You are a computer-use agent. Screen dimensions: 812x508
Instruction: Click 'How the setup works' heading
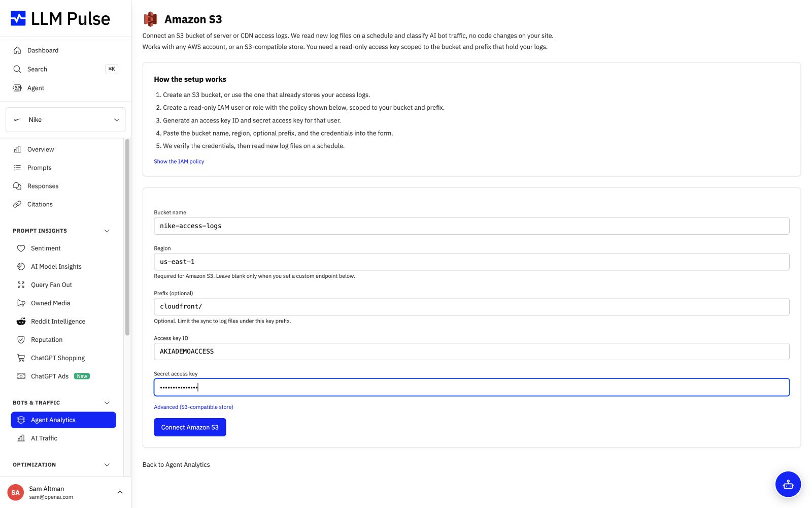(190, 79)
